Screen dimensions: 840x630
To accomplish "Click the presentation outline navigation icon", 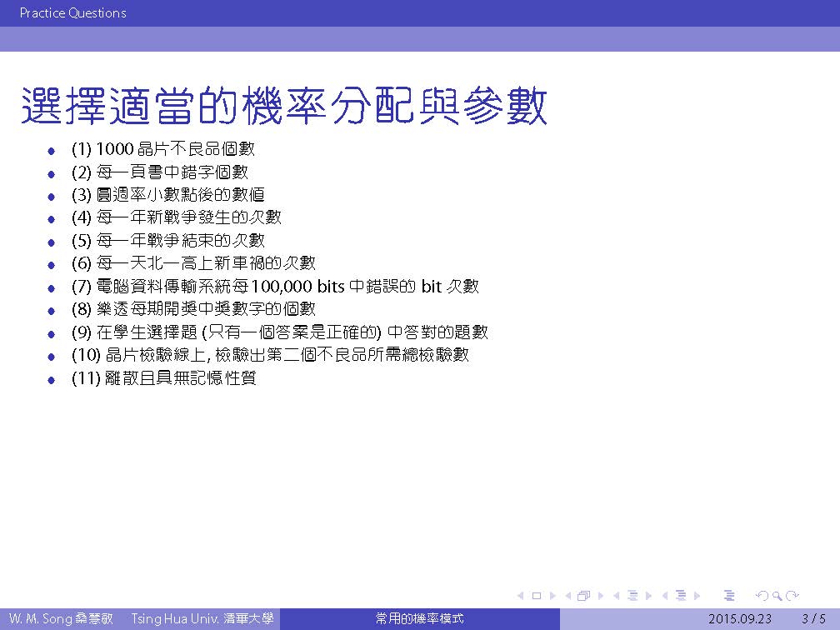I will coord(729,596).
